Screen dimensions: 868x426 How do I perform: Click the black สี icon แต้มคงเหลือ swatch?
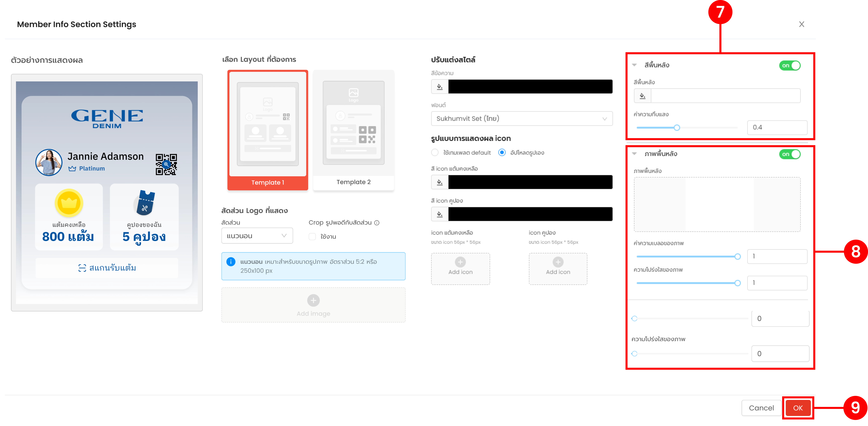530,182
